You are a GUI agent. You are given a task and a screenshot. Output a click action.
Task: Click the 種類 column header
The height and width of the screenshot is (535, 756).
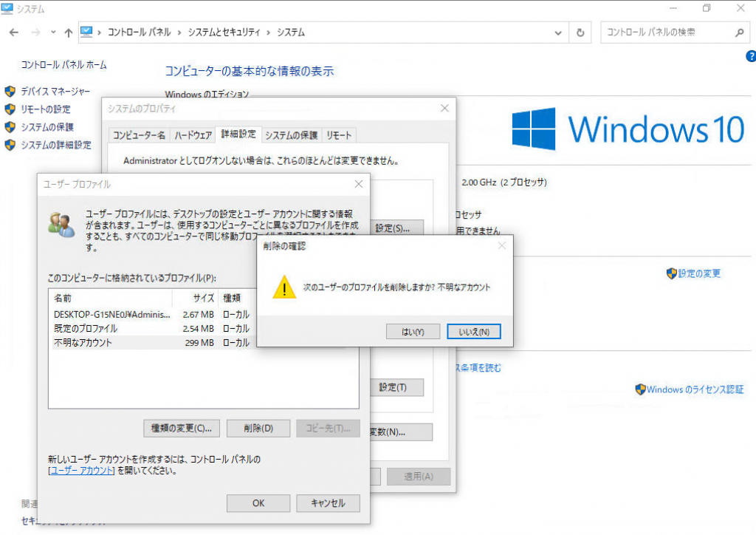pyautogui.click(x=237, y=298)
